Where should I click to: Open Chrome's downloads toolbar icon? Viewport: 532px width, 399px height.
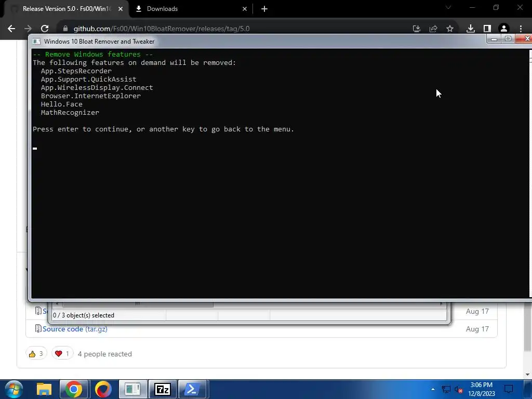pyautogui.click(x=471, y=29)
